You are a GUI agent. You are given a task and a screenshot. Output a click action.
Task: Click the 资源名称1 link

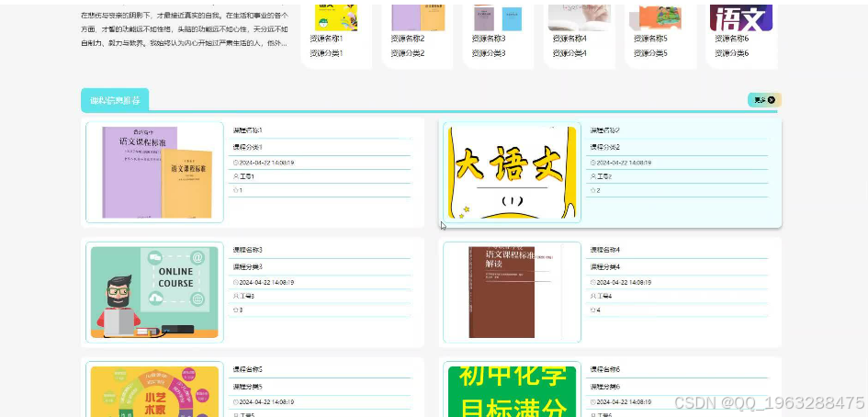(326, 39)
